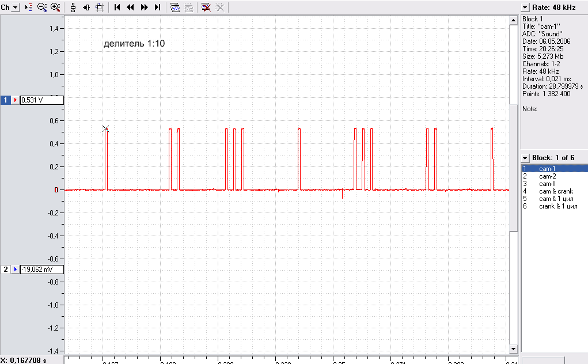Click the vertical stretch icon

pos(73,7)
